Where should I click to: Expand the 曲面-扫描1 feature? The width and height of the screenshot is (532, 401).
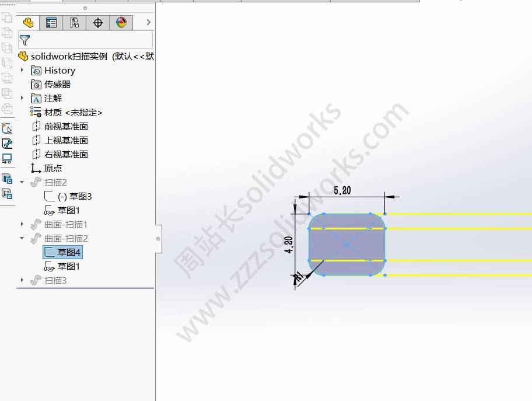coord(22,224)
